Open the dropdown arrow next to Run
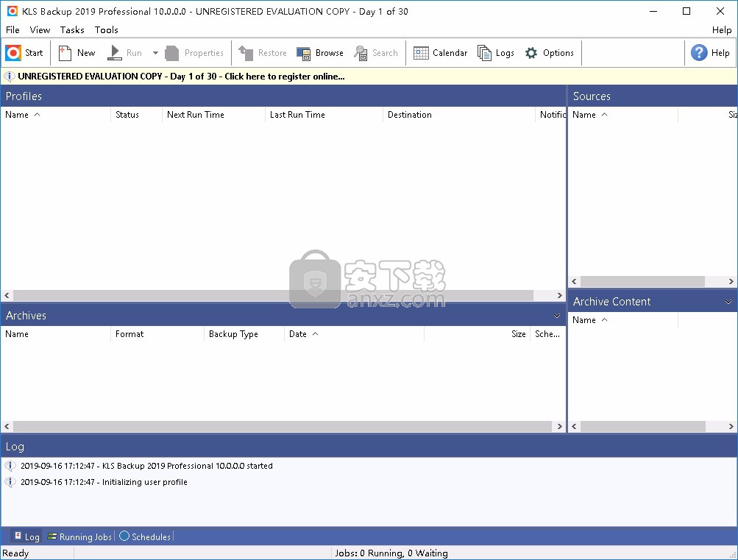The image size is (738, 560). pyautogui.click(x=155, y=53)
